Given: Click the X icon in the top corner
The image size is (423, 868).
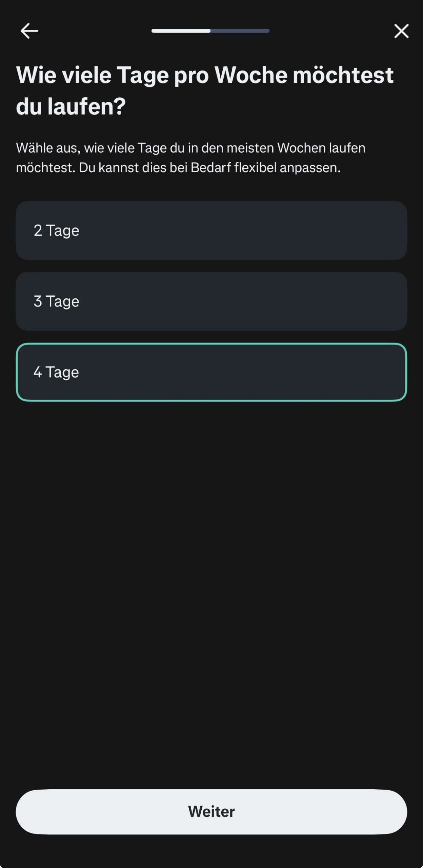Looking at the screenshot, I should (401, 31).
